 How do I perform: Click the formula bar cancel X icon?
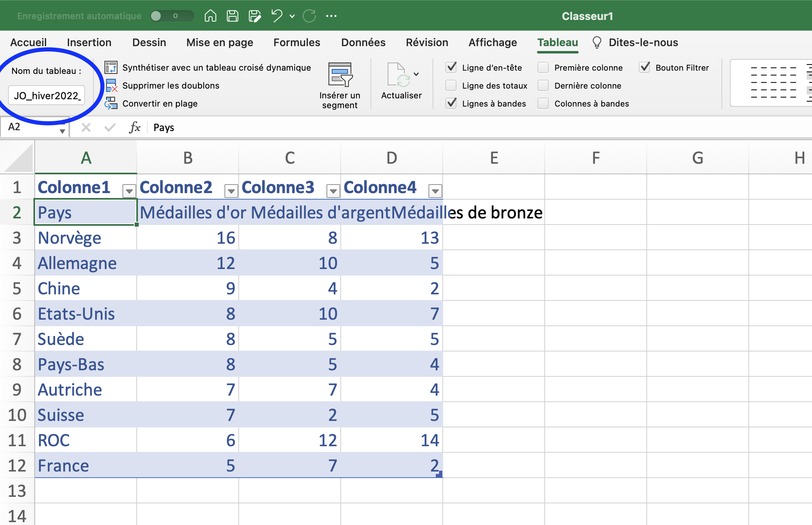tap(86, 127)
